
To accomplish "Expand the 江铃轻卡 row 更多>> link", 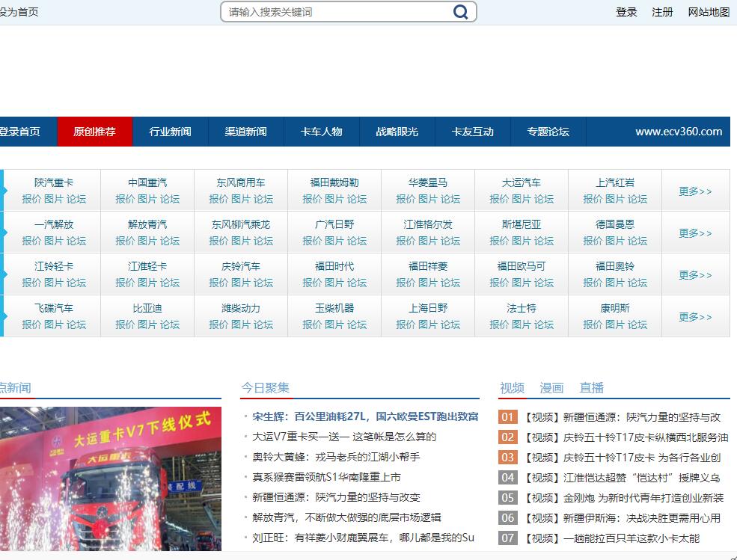I will pyautogui.click(x=695, y=275).
